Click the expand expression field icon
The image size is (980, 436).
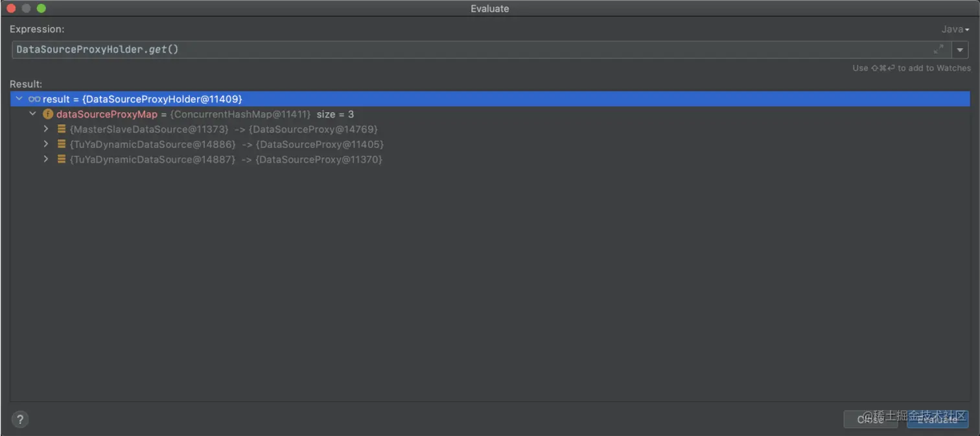click(939, 49)
